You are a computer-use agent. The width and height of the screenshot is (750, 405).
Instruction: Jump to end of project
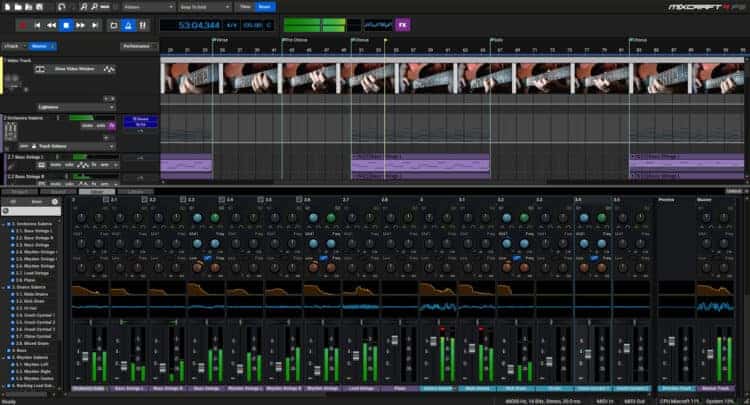click(x=95, y=25)
